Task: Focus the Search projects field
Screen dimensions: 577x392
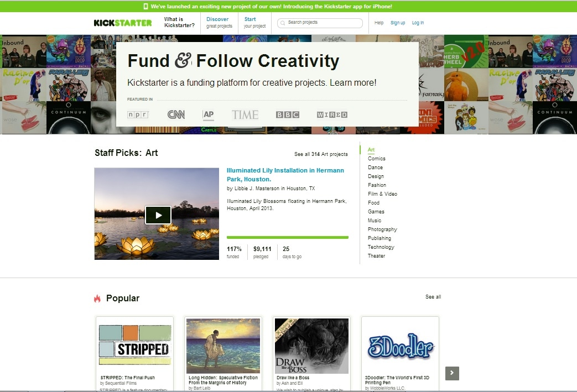Action: [320, 23]
